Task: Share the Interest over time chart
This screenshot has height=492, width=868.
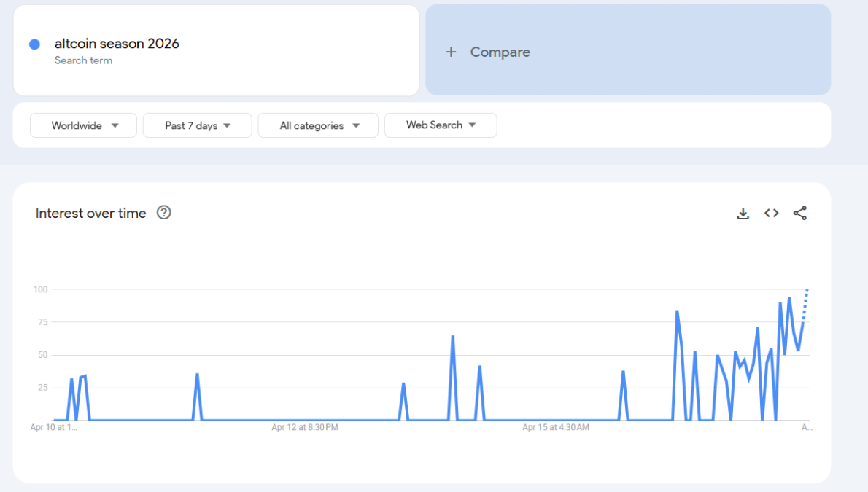Action: click(x=799, y=213)
